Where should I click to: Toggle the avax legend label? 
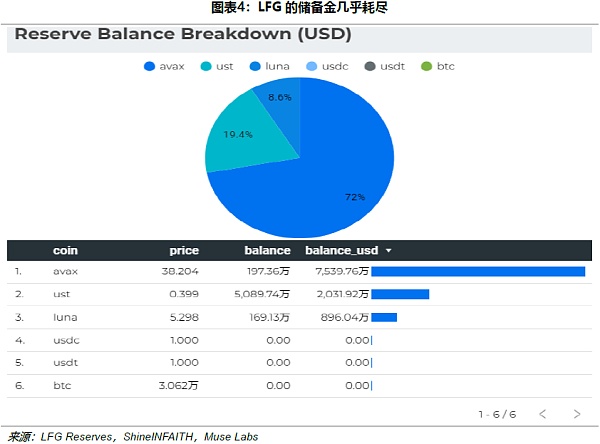[x=172, y=67]
